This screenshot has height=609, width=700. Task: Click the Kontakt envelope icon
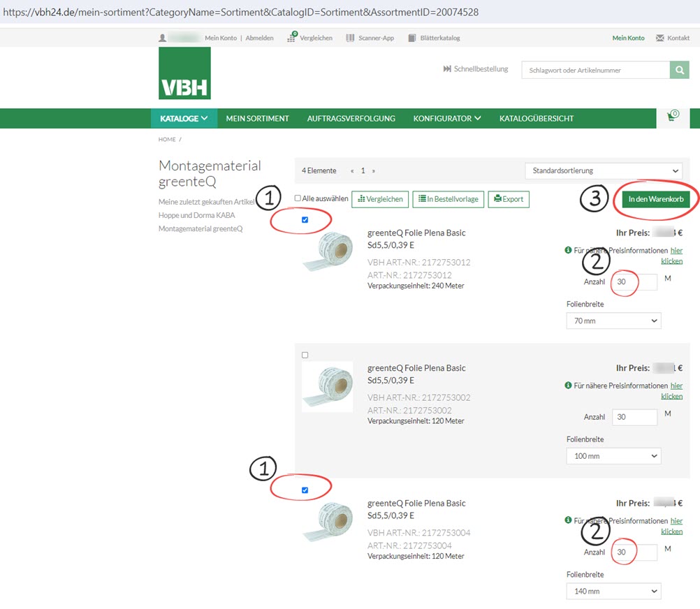(x=659, y=38)
